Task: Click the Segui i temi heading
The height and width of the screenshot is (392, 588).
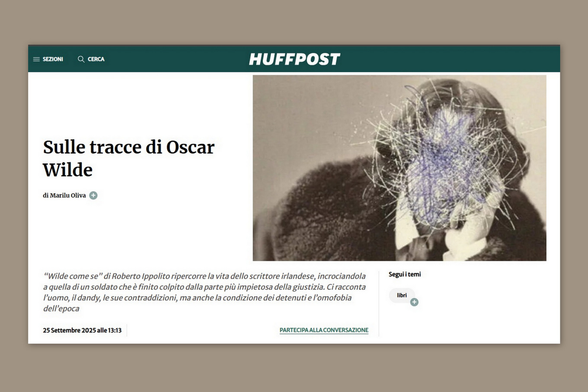Action: 405,274
